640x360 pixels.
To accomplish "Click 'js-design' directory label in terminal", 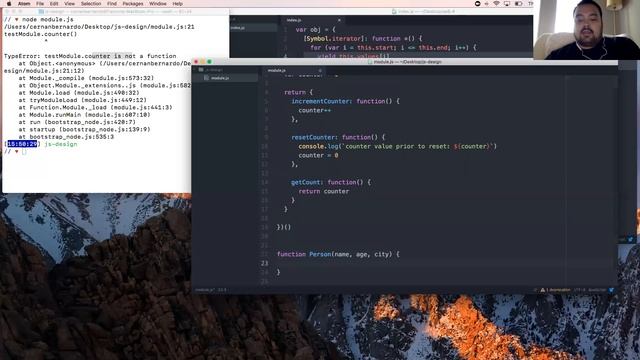I will [x=61, y=144].
